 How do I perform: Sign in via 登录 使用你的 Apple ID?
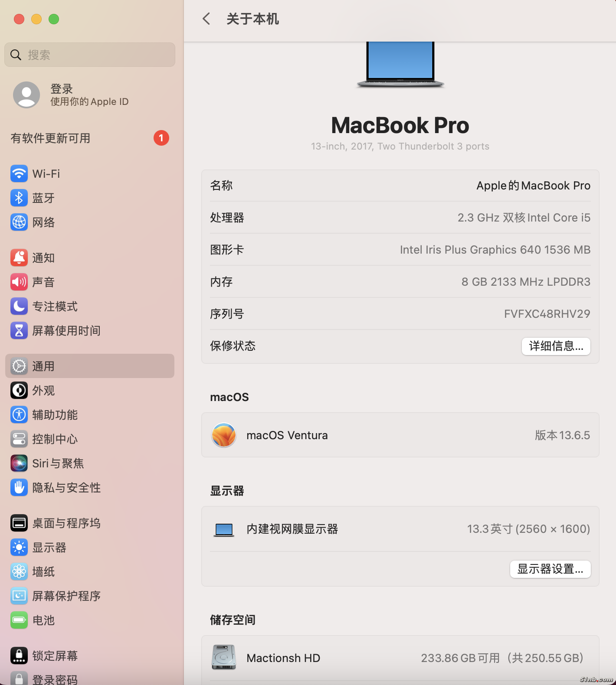point(90,95)
